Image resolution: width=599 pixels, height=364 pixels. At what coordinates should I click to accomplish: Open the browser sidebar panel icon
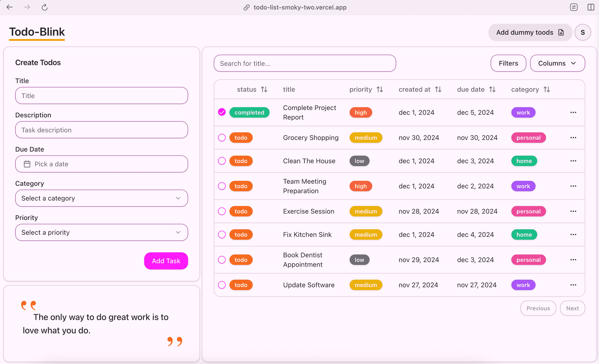pyautogui.click(x=591, y=7)
